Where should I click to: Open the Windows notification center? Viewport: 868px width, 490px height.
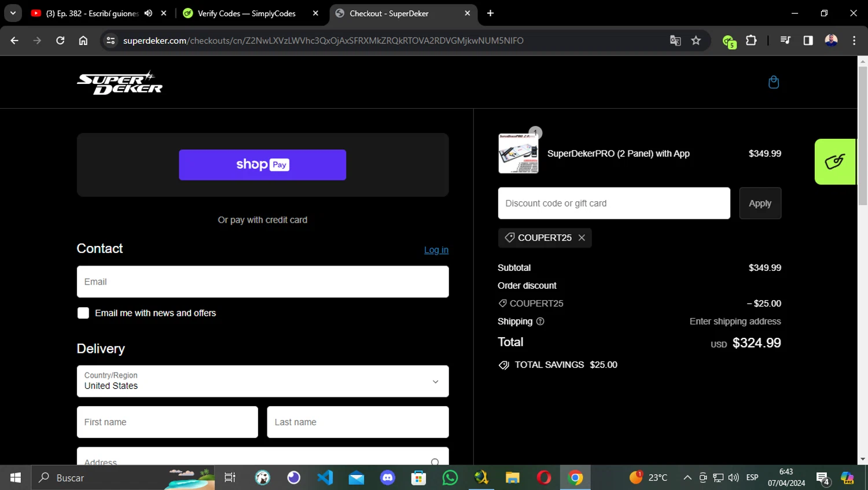[823, 478]
